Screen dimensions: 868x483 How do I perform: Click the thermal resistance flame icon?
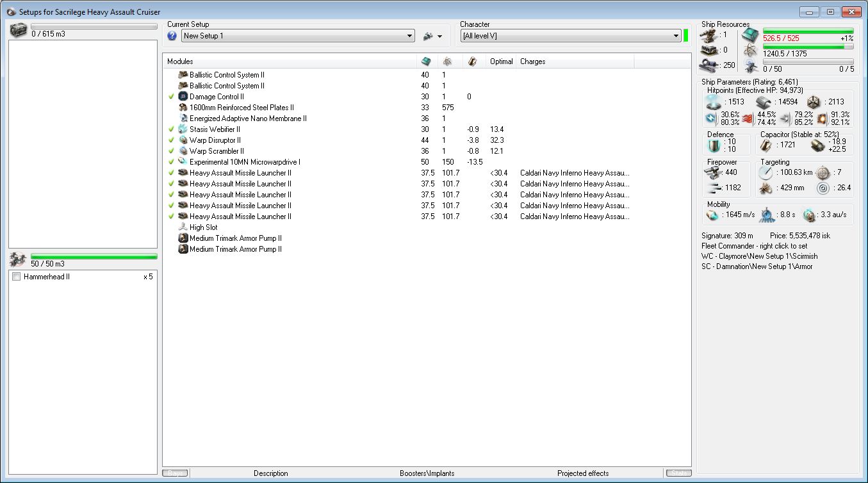click(748, 119)
